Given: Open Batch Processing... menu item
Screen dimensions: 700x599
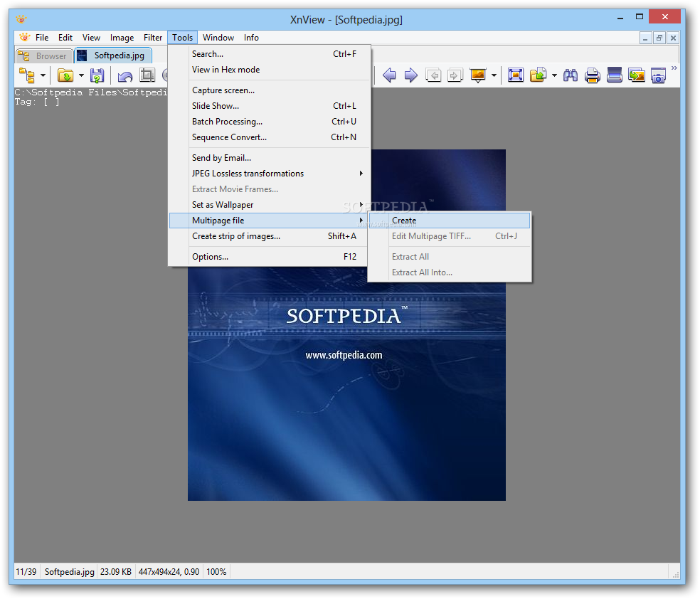Looking at the screenshot, I should tap(270, 122).
